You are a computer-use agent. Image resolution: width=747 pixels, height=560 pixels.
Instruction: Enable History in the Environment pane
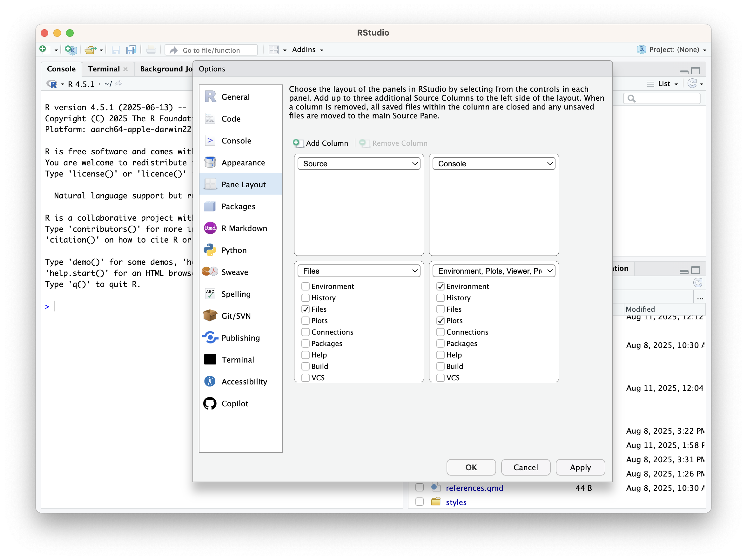[x=441, y=298]
